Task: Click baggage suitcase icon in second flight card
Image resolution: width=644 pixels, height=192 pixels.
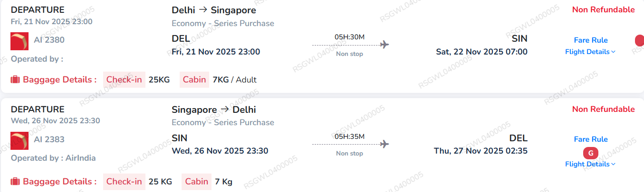Action: coord(15,182)
